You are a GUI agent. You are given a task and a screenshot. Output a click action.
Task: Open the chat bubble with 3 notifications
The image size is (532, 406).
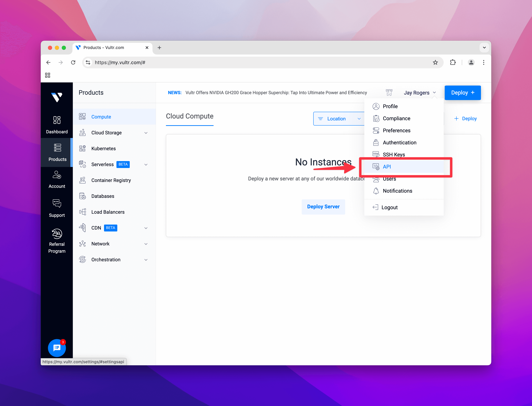click(57, 348)
